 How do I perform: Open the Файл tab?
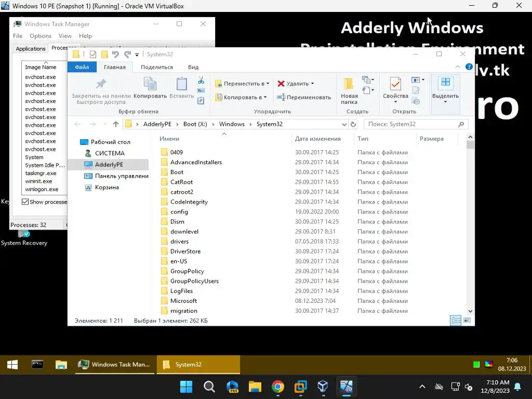click(82, 67)
